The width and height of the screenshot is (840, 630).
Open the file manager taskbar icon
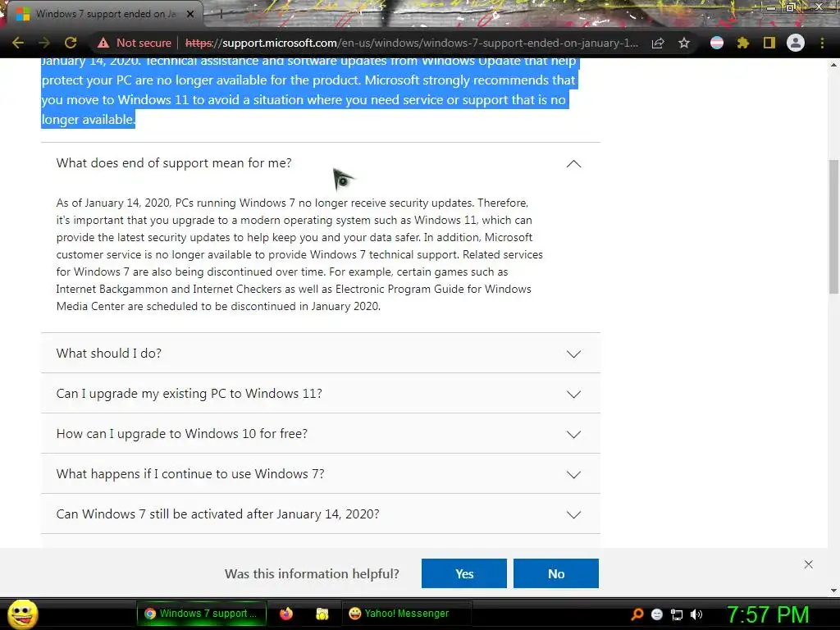[x=322, y=614]
